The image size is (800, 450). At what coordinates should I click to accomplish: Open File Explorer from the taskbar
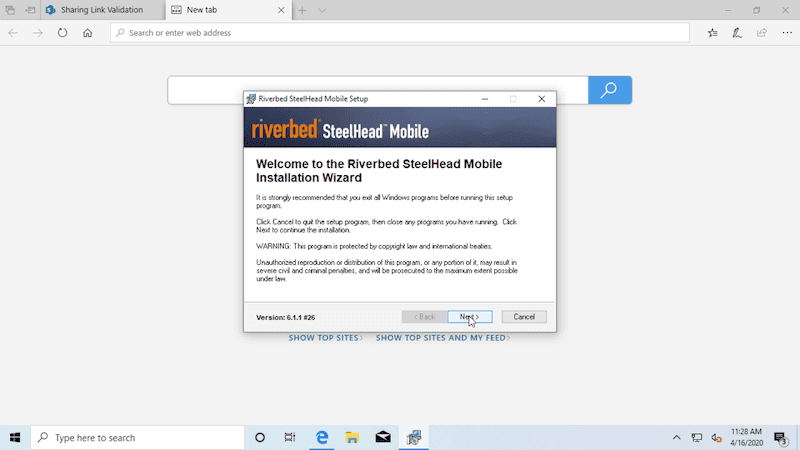352,437
